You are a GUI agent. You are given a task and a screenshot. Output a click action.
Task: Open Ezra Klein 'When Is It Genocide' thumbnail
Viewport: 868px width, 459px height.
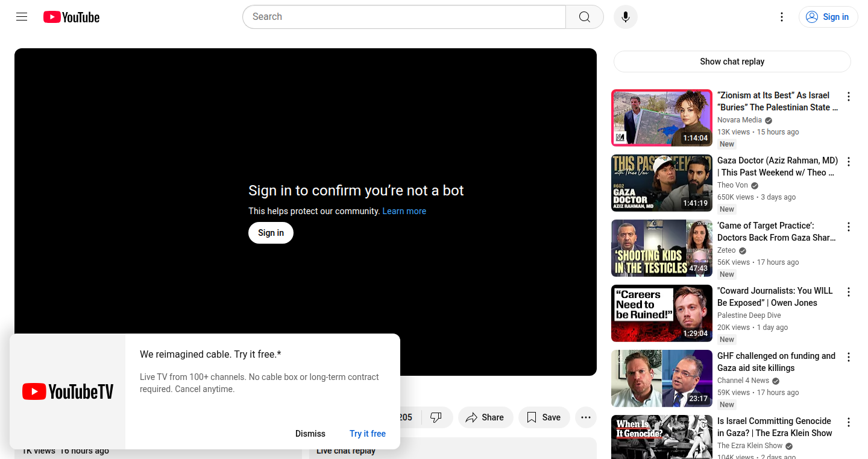pos(662,437)
